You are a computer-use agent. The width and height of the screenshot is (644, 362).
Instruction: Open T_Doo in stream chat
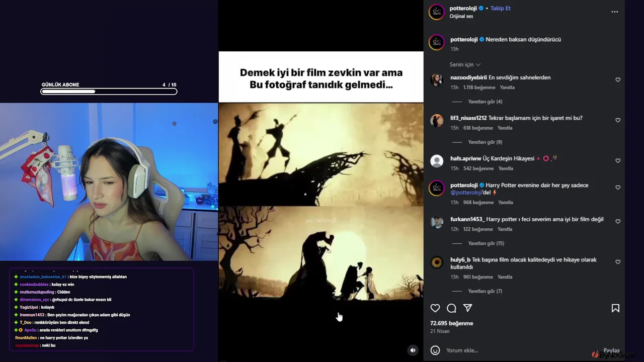click(x=26, y=323)
